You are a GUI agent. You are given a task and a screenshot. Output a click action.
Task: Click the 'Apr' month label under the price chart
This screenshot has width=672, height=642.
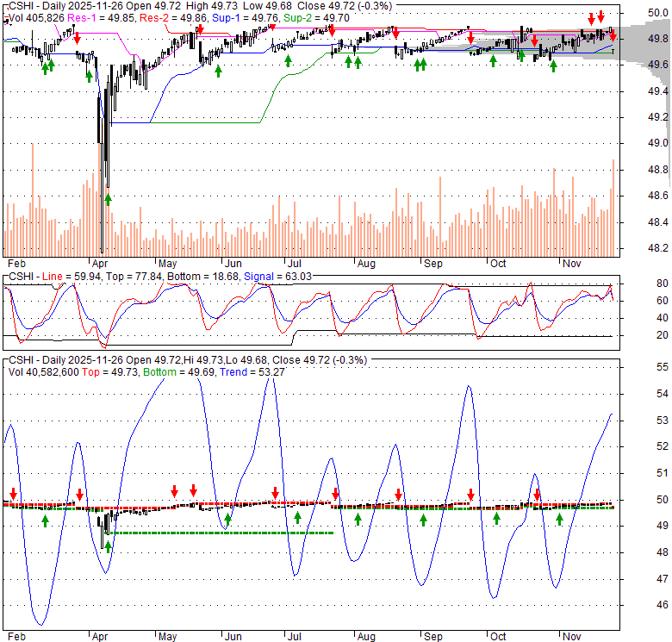click(99, 263)
